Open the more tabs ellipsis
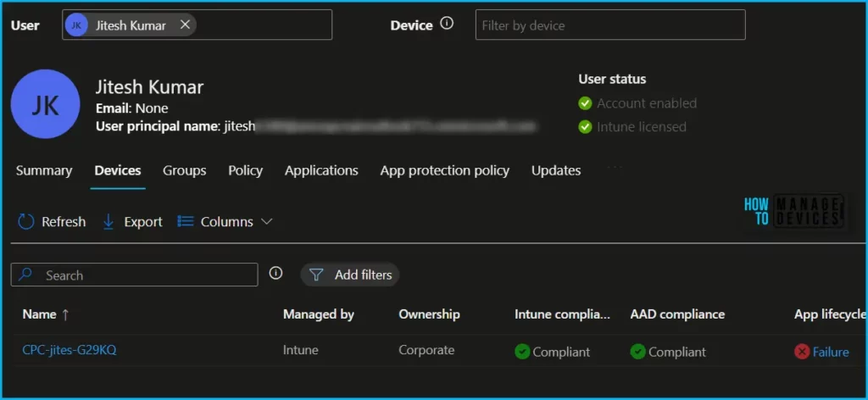Screen dimensions: 868x400 (x=615, y=166)
